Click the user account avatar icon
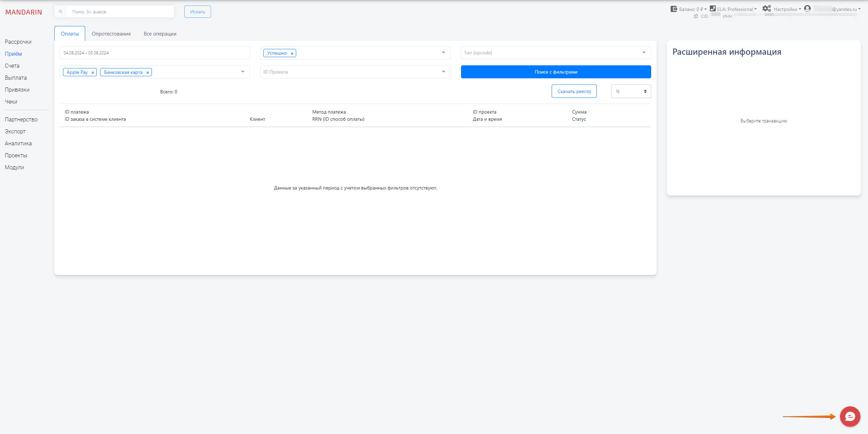The width and height of the screenshot is (868, 434). click(807, 9)
